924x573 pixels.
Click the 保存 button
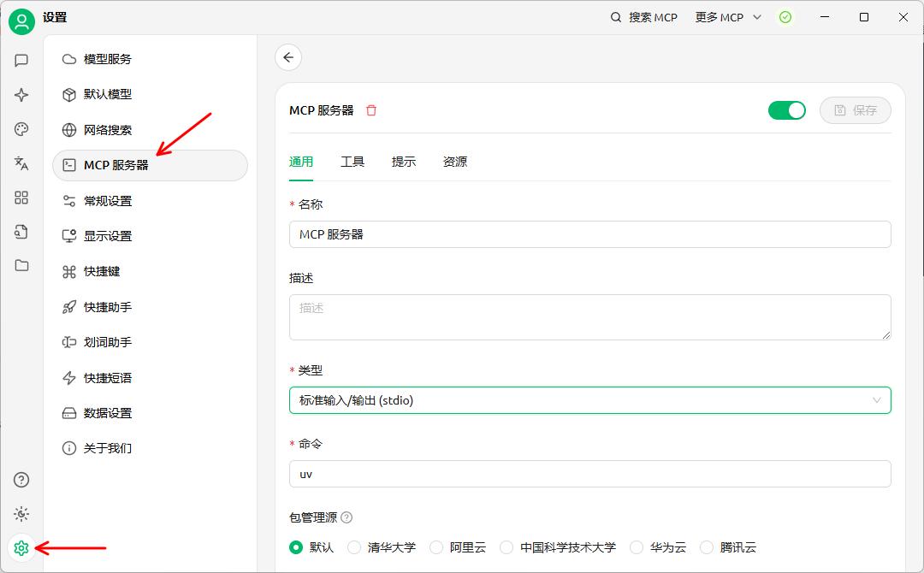pos(855,110)
